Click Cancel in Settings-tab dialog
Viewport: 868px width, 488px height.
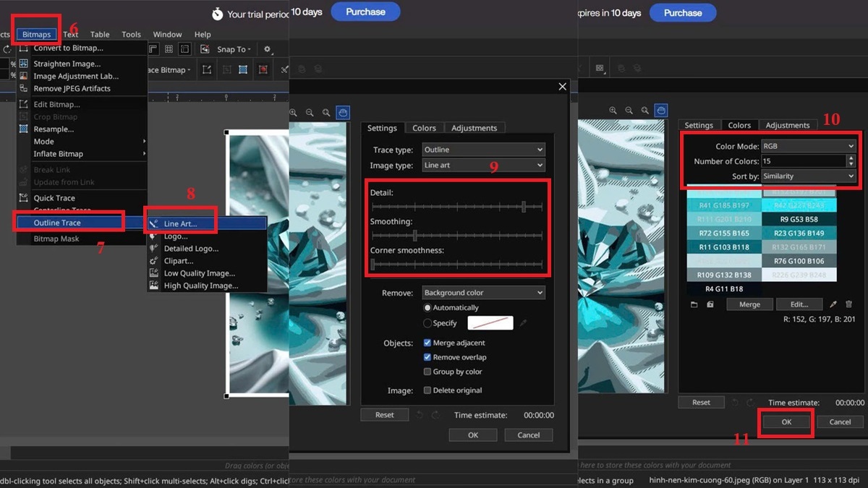(x=528, y=435)
